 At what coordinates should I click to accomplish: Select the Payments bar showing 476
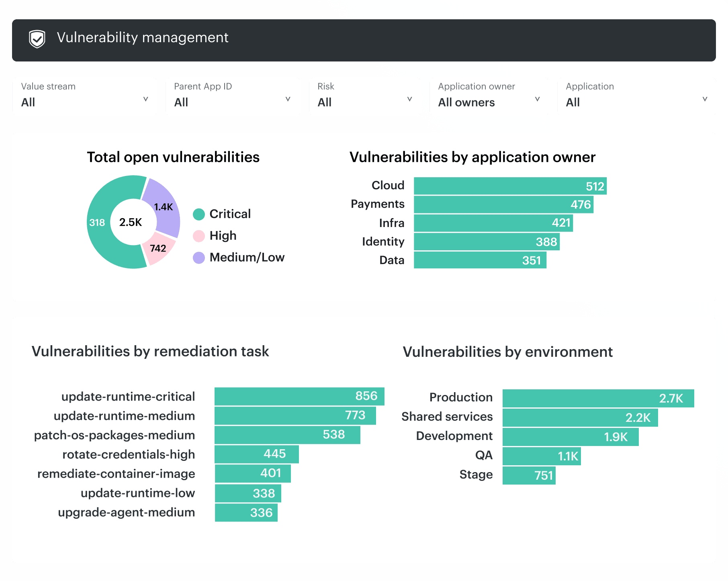click(x=503, y=205)
